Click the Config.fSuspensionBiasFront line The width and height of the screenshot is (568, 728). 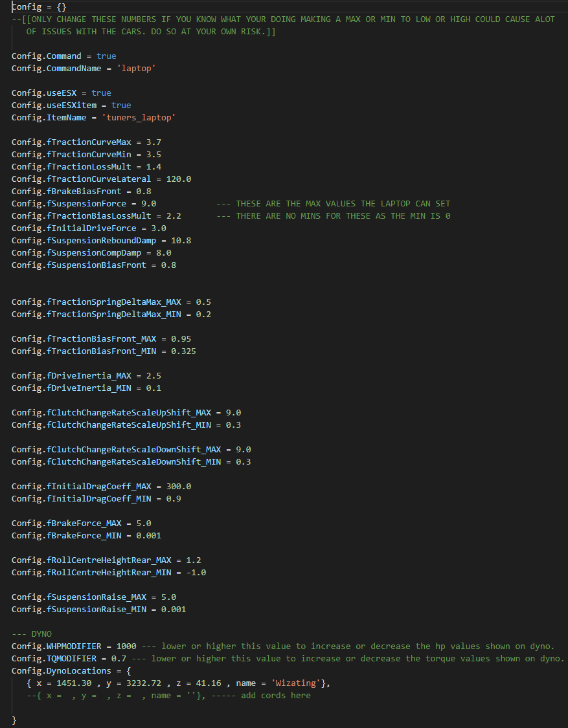click(94, 265)
